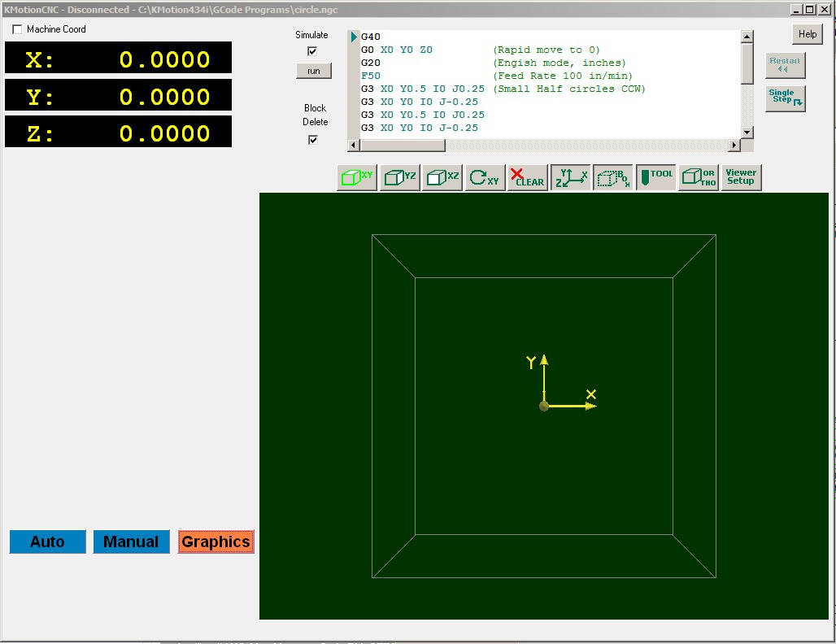Click the Single Step button

point(785,98)
